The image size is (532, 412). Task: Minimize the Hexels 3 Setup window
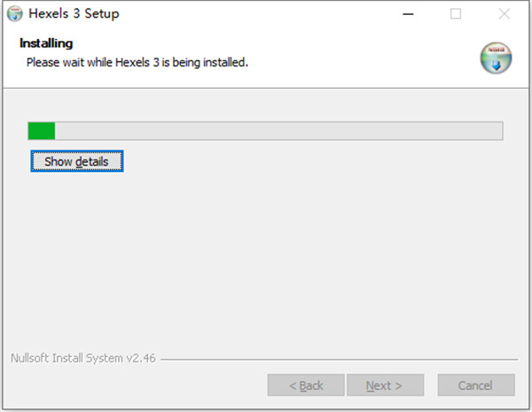click(x=407, y=14)
